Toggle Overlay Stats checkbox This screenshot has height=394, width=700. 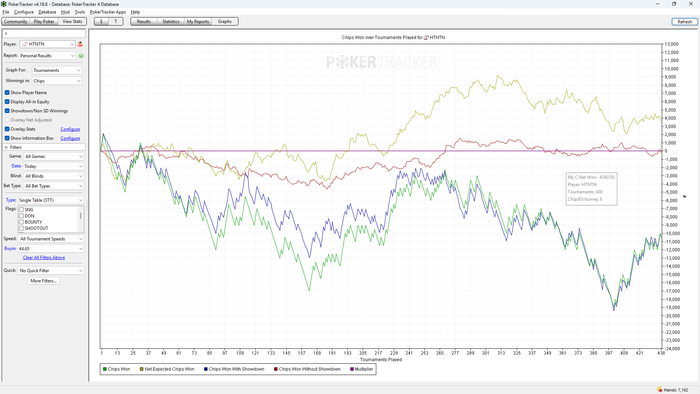click(7, 129)
